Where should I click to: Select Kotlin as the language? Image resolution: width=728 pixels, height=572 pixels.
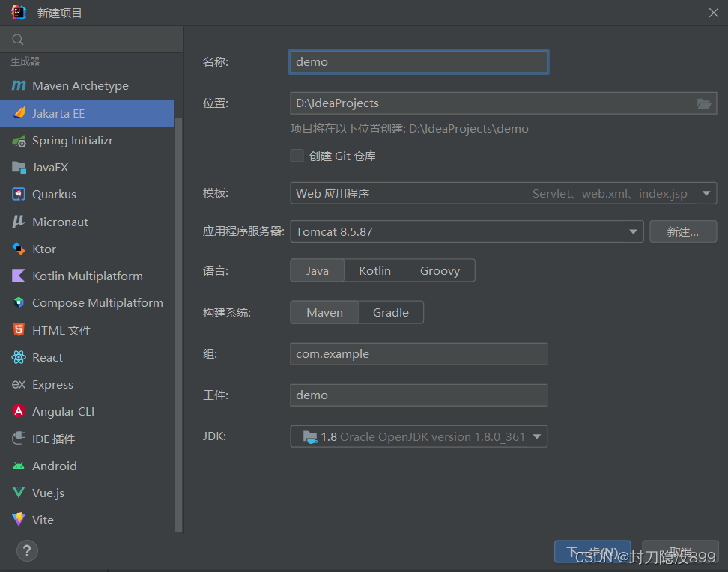tap(374, 271)
